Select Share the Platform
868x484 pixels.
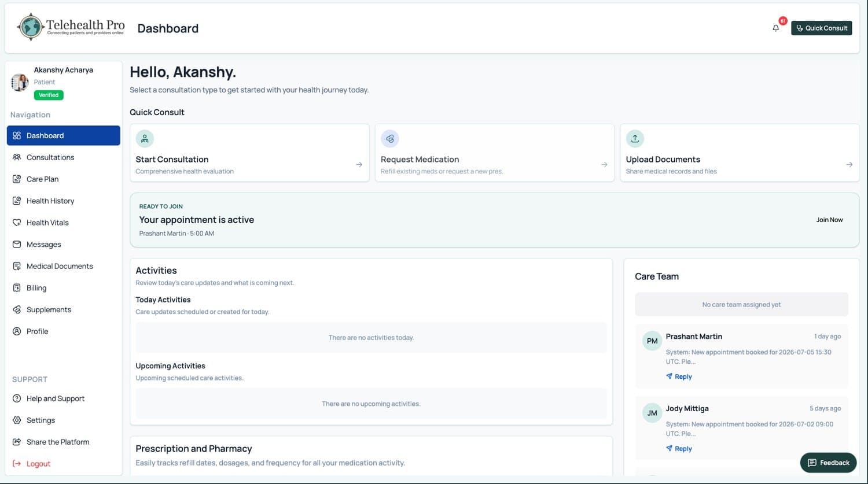[x=64, y=442]
